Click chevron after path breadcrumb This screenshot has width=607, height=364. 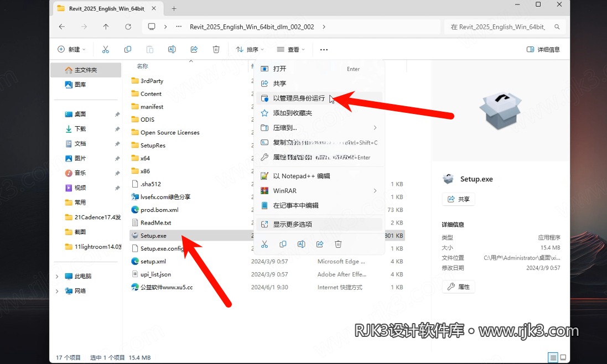coord(324,27)
